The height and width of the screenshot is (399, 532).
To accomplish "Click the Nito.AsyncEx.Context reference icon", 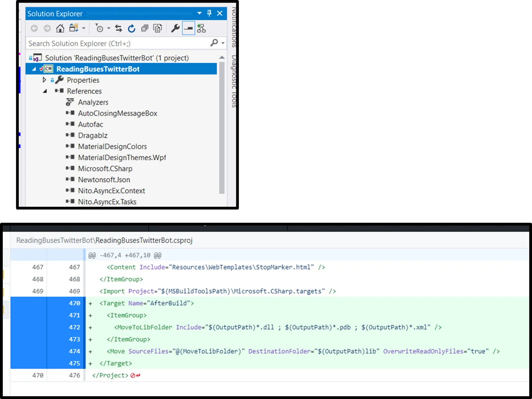I will coord(70,190).
